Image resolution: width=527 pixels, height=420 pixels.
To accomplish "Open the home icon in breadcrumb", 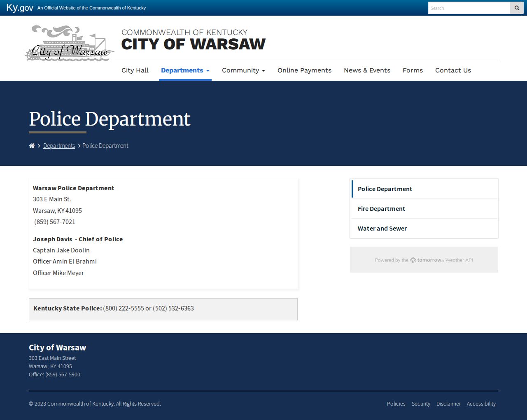I will pos(32,146).
